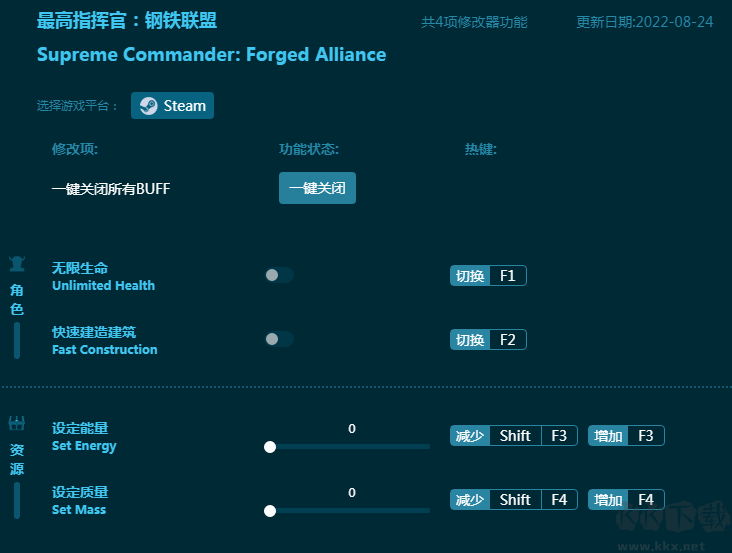This screenshot has width=732, height=553.
Task: Click the 切换 button for F1 hotkey
Action: [x=470, y=276]
